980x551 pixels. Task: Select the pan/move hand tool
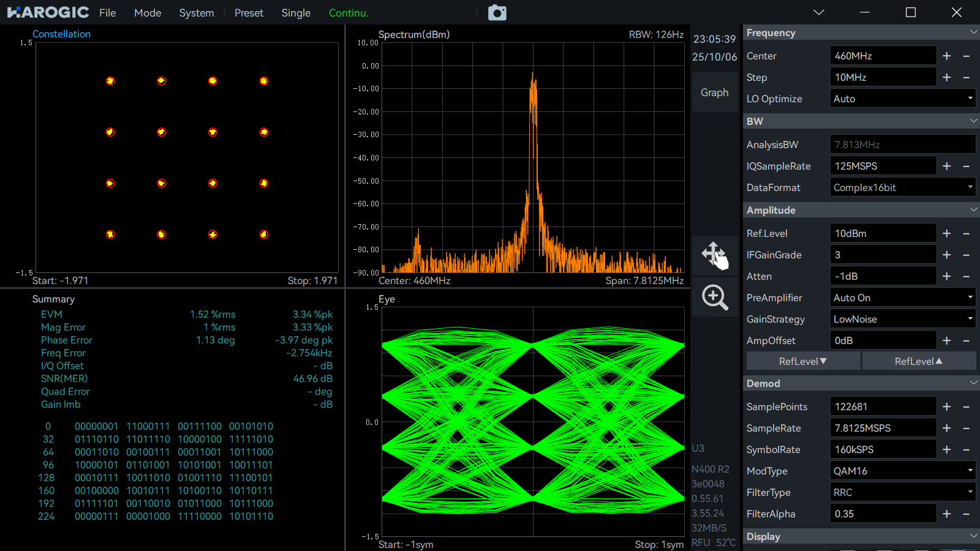point(715,255)
